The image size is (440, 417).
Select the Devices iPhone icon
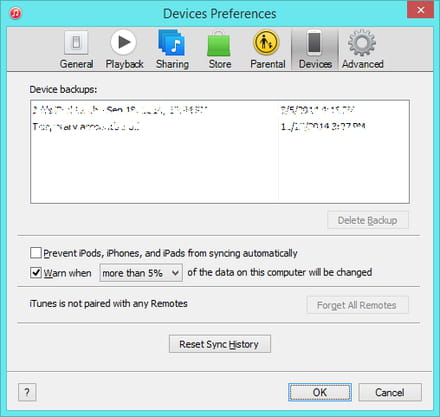314,42
